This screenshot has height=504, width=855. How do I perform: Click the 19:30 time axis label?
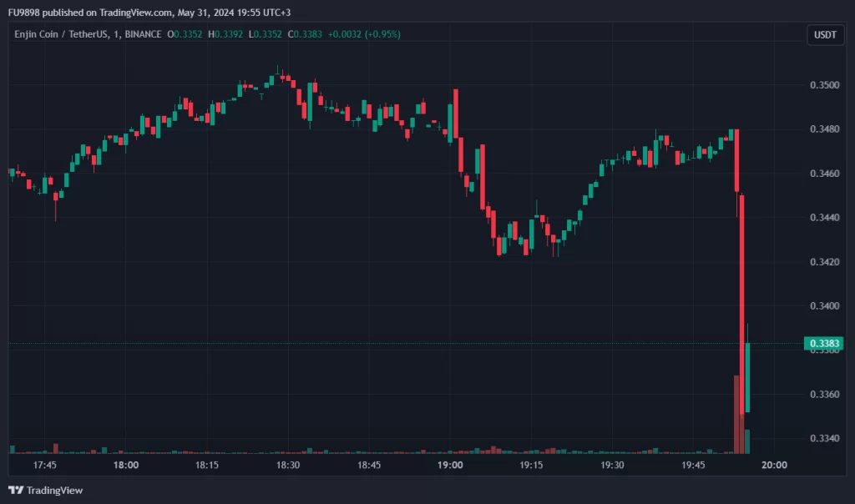612,465
